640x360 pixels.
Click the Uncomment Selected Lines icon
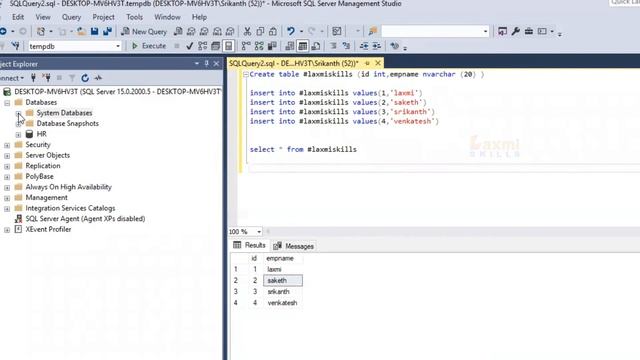tap(346, 46)
